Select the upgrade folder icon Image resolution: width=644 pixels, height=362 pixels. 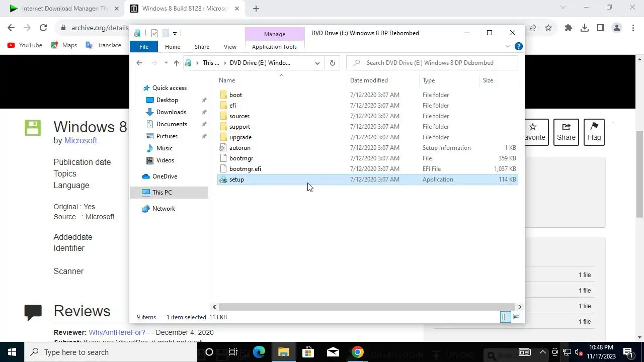pos(223,137)
